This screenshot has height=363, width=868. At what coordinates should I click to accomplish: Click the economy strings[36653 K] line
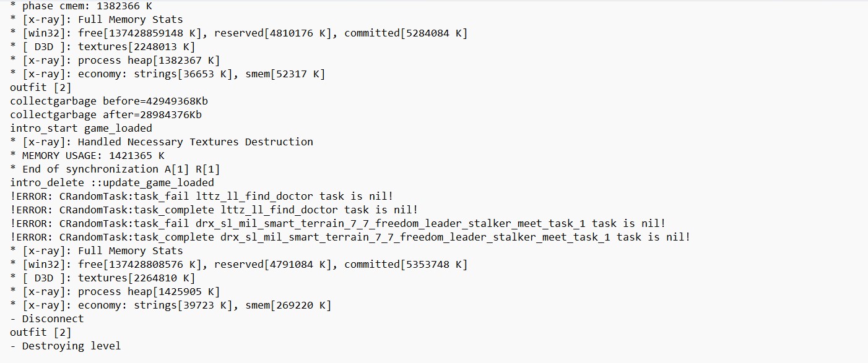168,74
